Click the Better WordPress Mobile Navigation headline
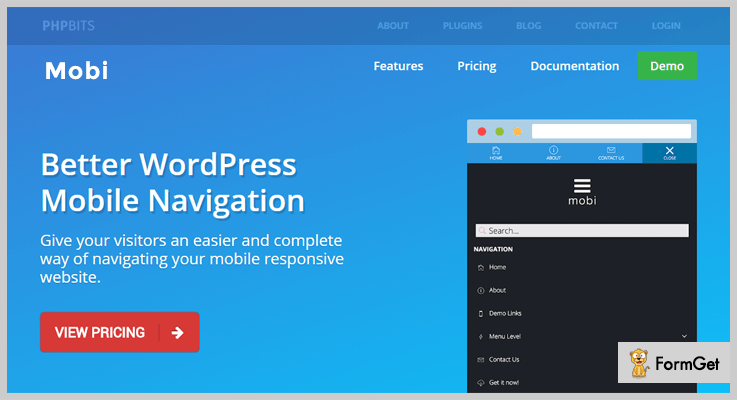Image resolution: width=737 pixels, height=400 pixels. coord(172,182)
